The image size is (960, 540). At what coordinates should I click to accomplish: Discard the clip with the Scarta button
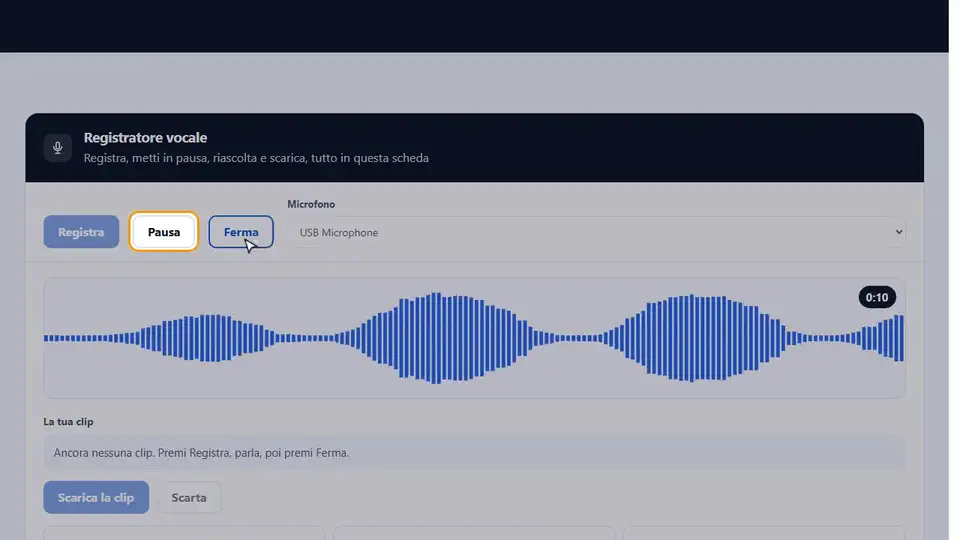189,498
